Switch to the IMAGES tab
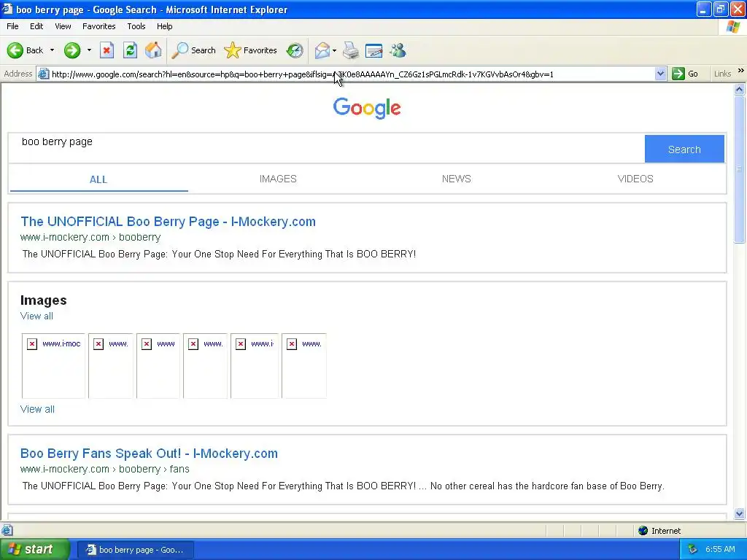The height and width of the screenshot is (560, 747). [278, 179]
